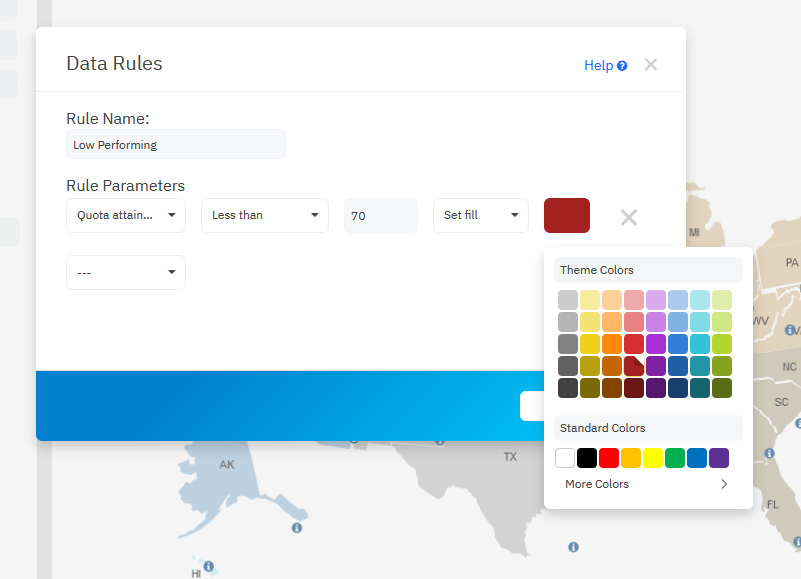This screenshot has width=801, height=579.
Task: Open the empty '---' parameter dropdown
Action: click(x=126, y=272)
